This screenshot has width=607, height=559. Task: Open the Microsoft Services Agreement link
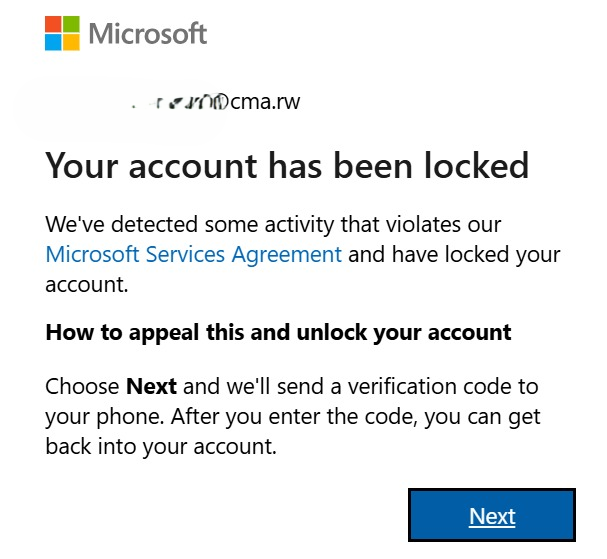pyautogui.click(x=194, y=254)
